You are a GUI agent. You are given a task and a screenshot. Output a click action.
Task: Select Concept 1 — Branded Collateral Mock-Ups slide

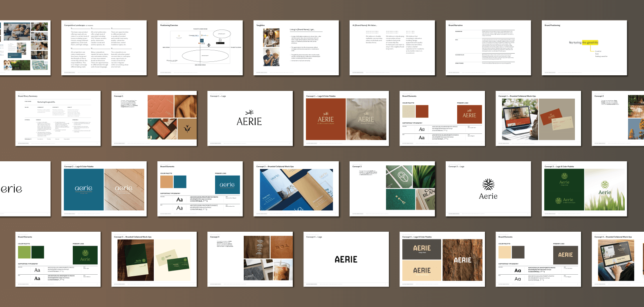click(539, 118)
